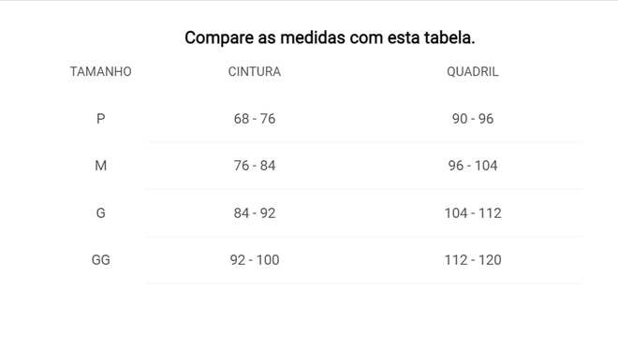The image size is (618, 364).
Task: Click the CINTURA column header
Action: pyautogui.click(x=254, y=72)
